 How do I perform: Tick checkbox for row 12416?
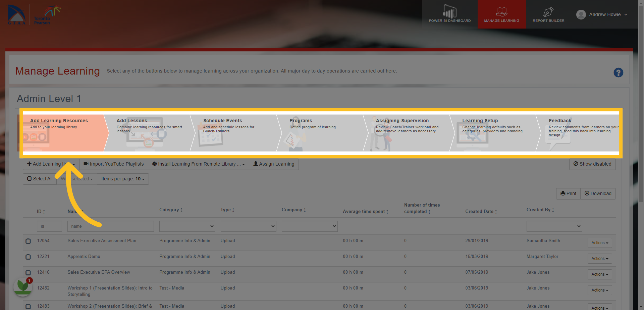point(28,273)
